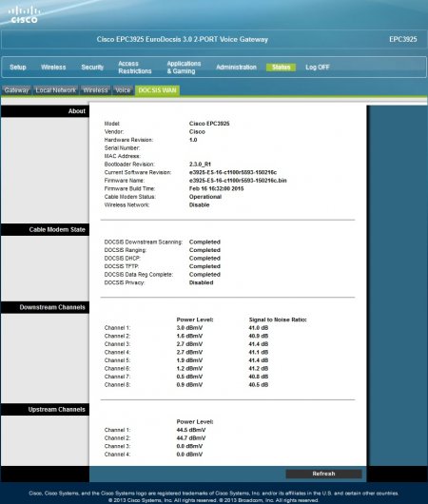The image size is (428, 504).
Task: Click the Refresh button
Action: tap(323, 474)
